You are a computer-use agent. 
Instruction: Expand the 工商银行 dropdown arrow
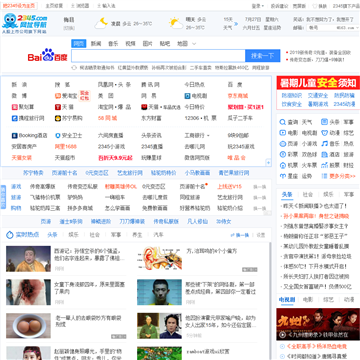208,136
